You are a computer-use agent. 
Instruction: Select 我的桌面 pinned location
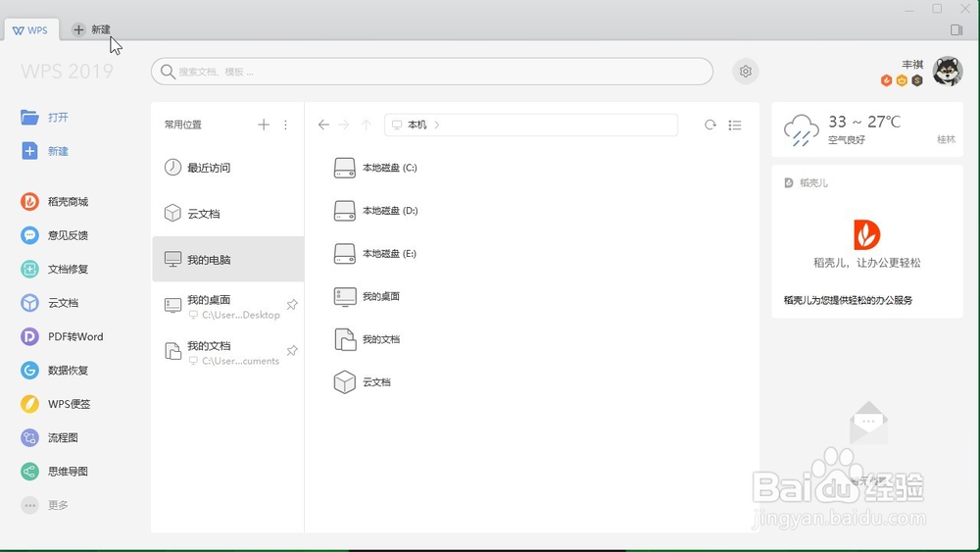tap(228, 306)
